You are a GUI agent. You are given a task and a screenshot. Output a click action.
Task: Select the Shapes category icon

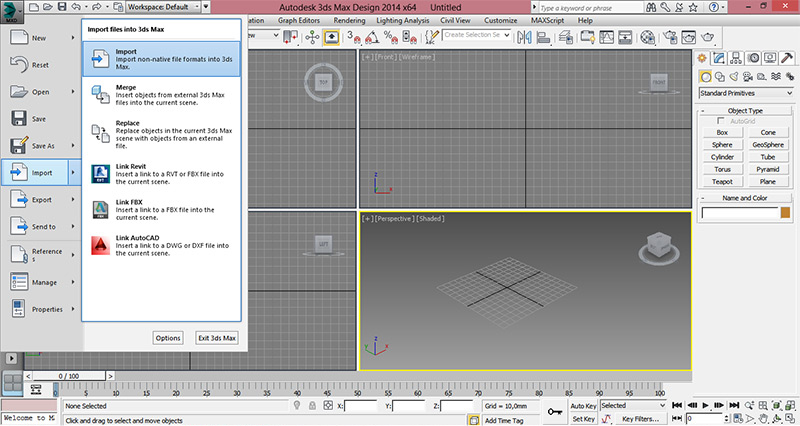coord(719,77)
